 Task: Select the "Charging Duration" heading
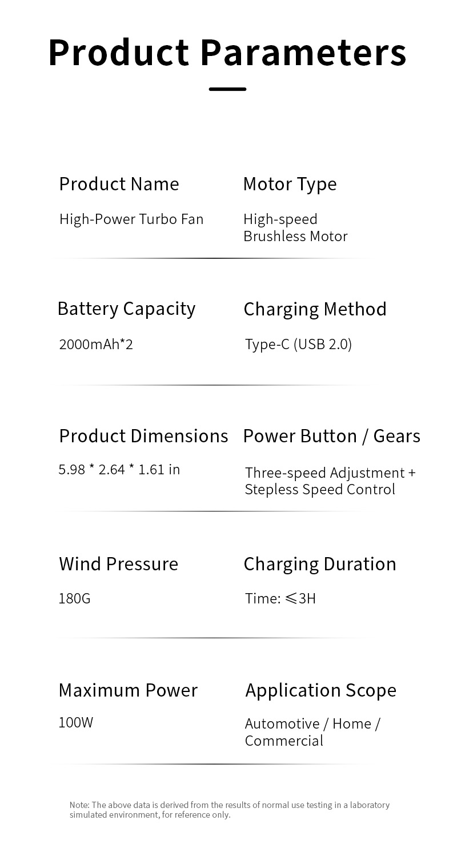[x=319, y=564]
